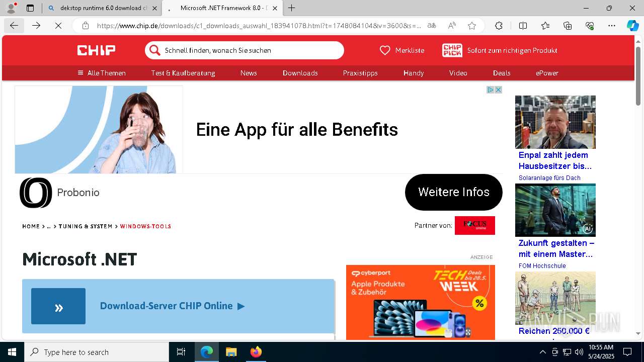644x362 pixels.
Task: Add page to favorites star
Action: click(472, 26)
